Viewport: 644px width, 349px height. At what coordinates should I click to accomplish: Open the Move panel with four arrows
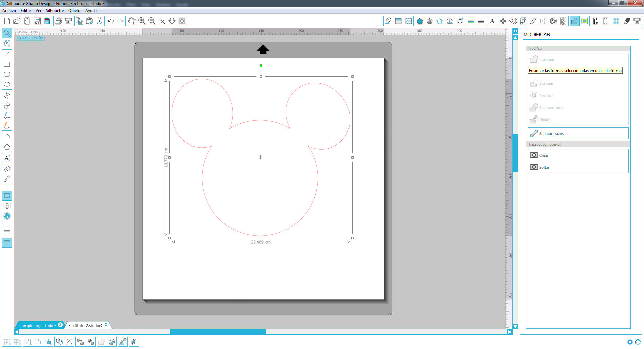point(503,21)
